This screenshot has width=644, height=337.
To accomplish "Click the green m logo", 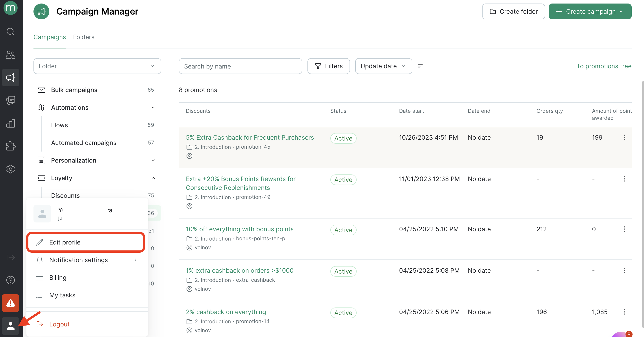I will 11,8.
